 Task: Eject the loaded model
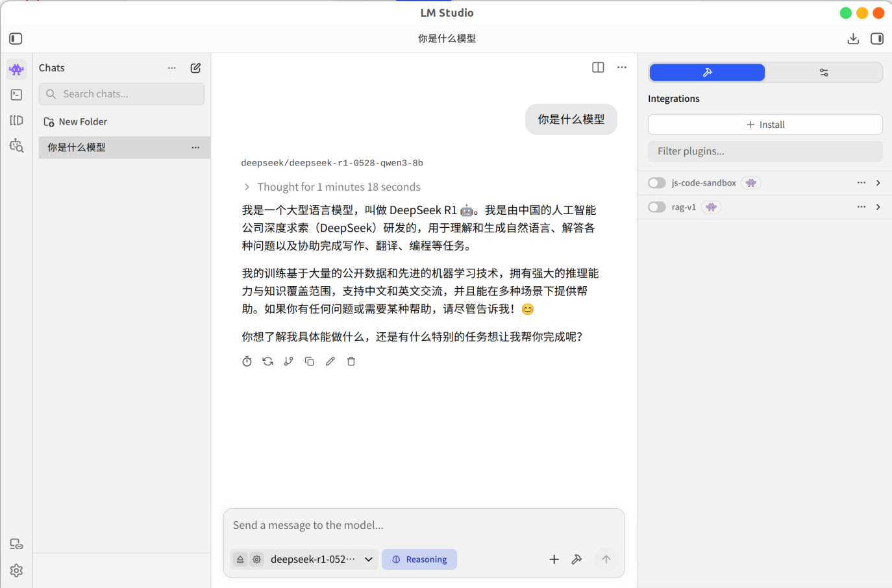tap(240, 559)
